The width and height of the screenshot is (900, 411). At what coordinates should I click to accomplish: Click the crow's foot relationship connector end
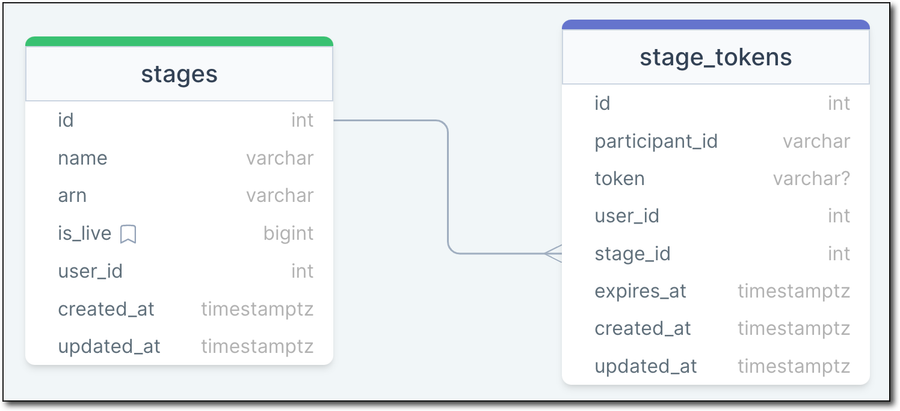coord(553,254)
